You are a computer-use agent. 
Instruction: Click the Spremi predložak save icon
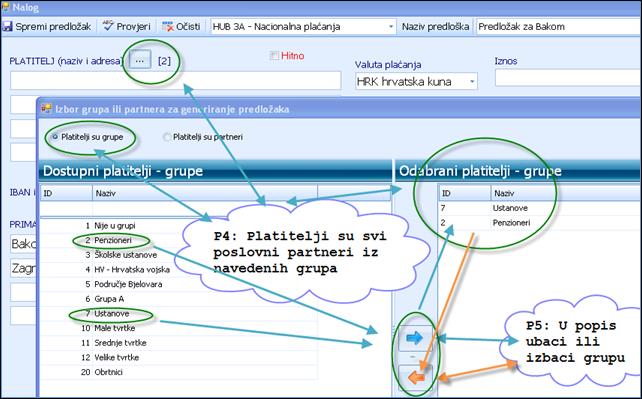[7, 27]
